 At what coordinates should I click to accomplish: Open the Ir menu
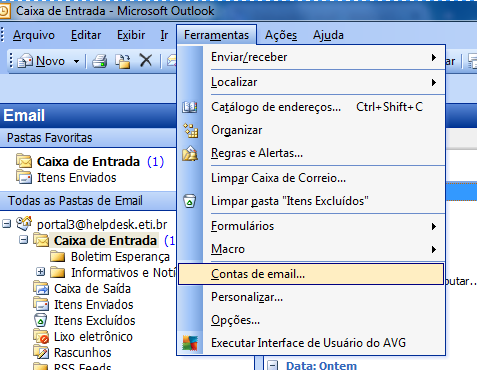pos(164,35)
